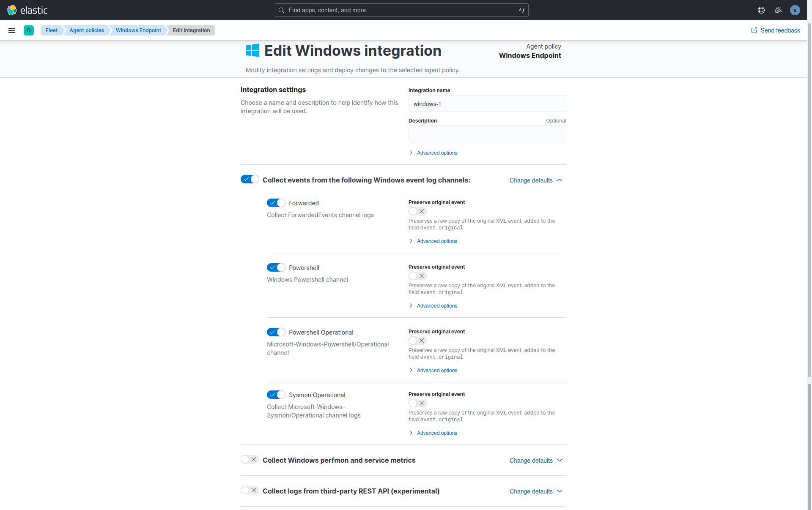Toggle off Sysmon Operational channel

[276, 395]
